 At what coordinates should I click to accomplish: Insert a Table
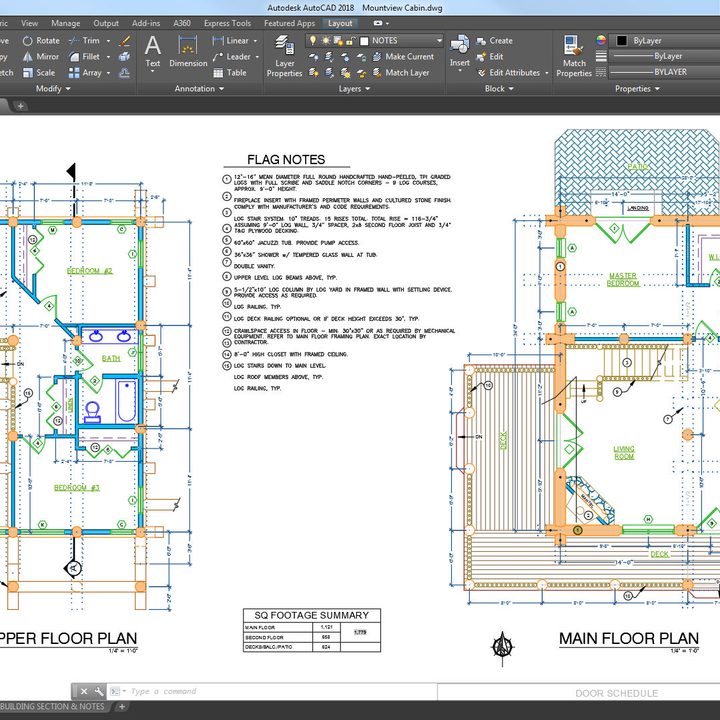coord(230,73)
